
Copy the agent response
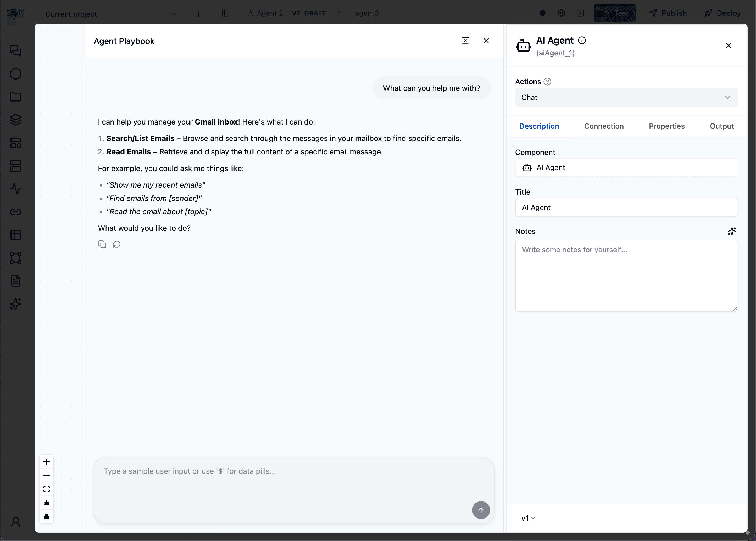click(102, 244)
